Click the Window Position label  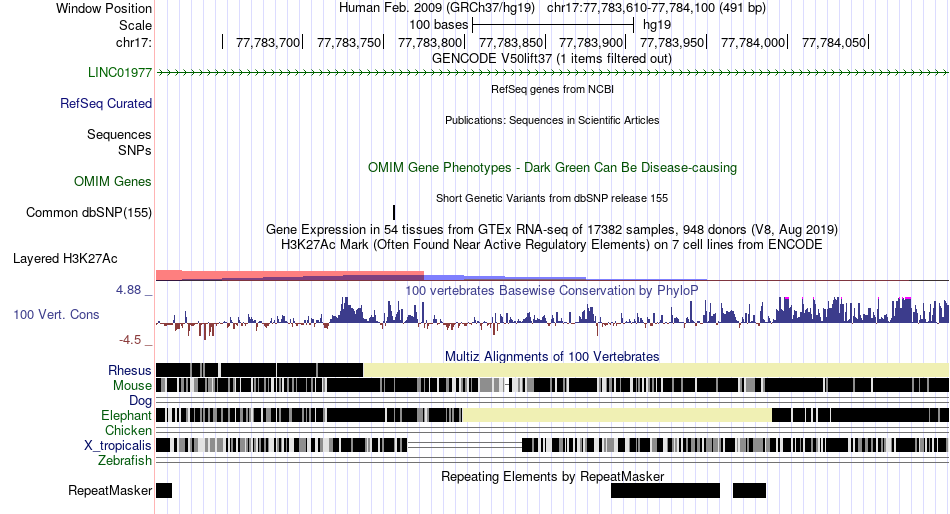tap(104, 8)
